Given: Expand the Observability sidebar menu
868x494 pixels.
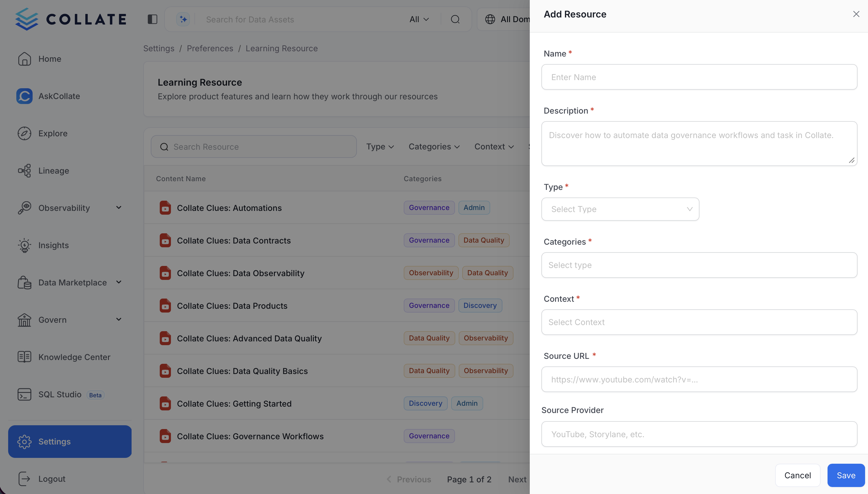Looking at the screenshot, I should point(119,208).
